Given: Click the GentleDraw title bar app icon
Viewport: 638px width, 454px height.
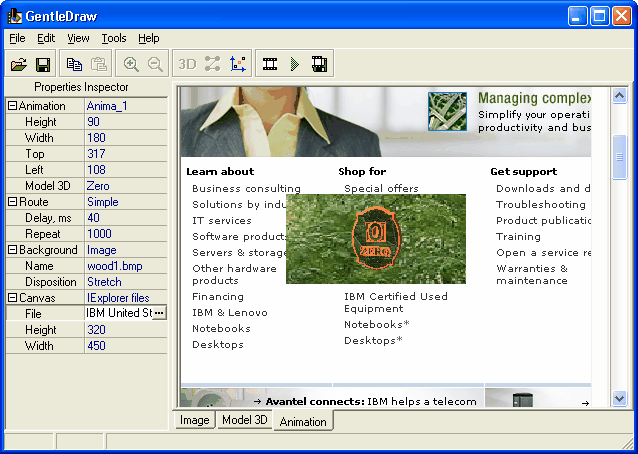Looking at the screenshot, I should coord(14,16).
